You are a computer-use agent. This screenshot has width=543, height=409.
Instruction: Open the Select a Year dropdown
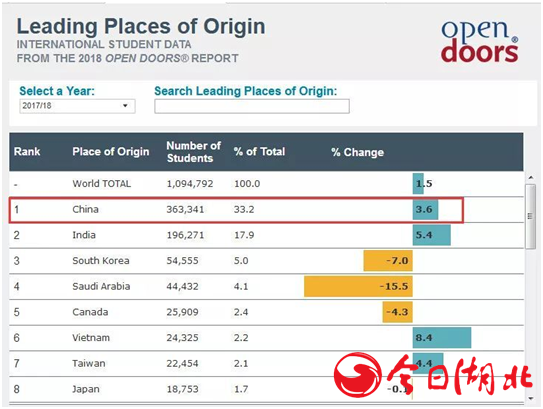pyautogui.click(x=77, y=106)
